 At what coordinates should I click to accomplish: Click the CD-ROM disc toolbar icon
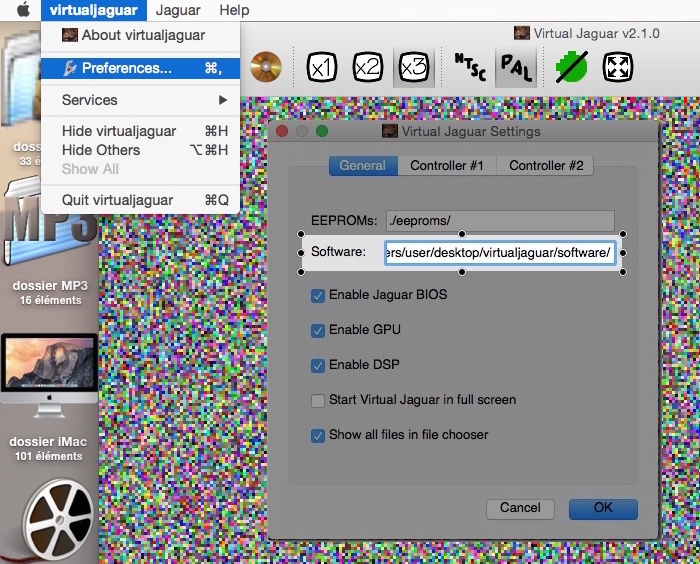(266, 67)
